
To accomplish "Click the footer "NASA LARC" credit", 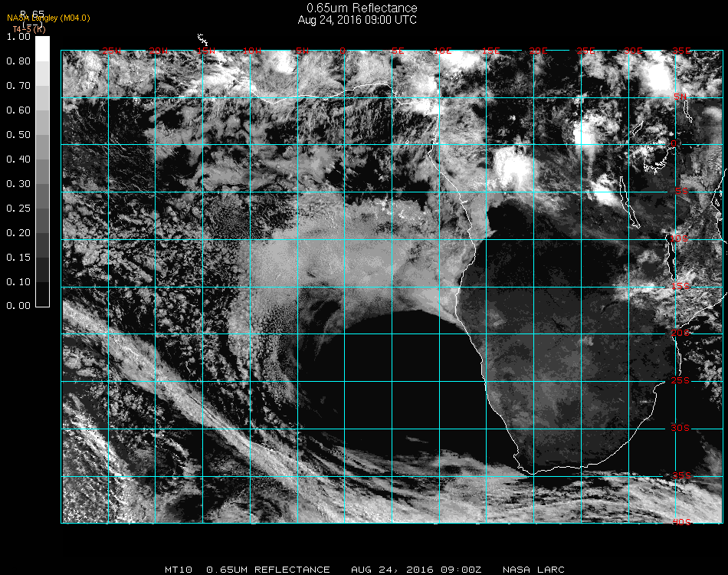I will [x=533, y=570].
